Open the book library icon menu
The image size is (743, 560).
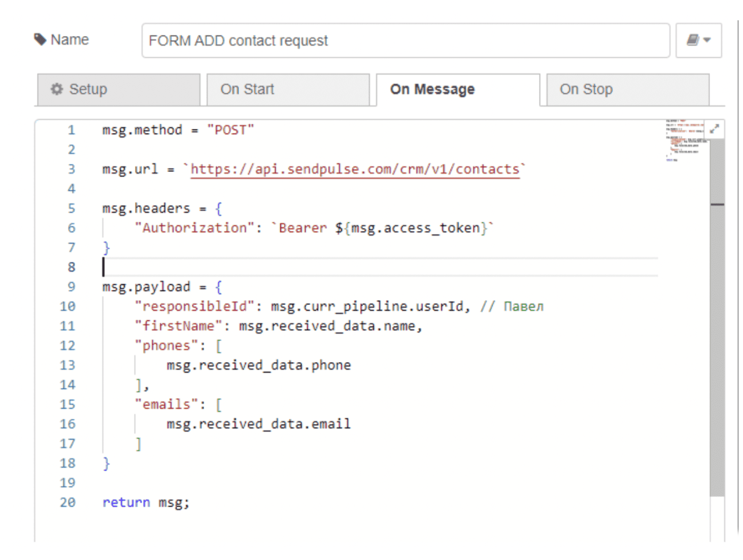pos(698,40)
